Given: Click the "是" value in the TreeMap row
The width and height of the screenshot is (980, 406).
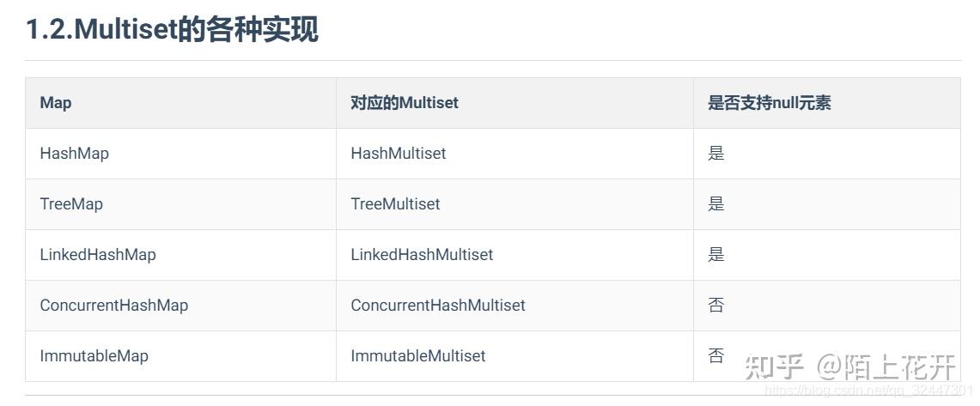Looking at the screenshot, I should (716, 204).
